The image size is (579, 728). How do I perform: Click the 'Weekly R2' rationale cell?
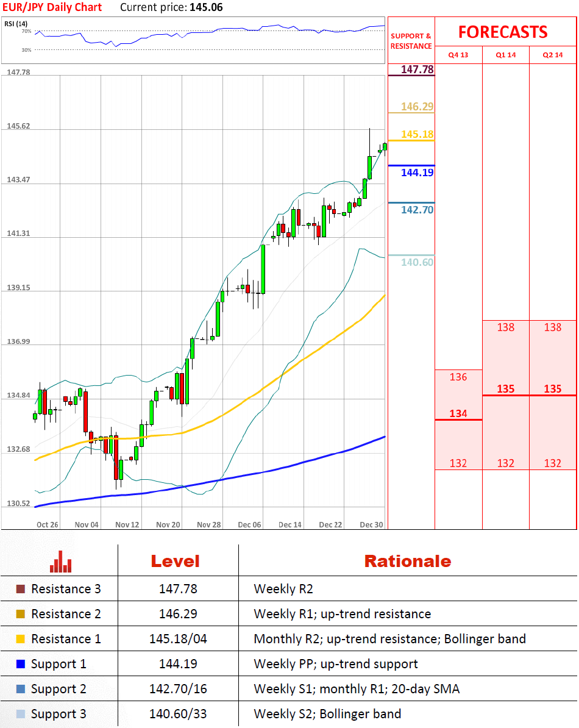click(283, 589)
